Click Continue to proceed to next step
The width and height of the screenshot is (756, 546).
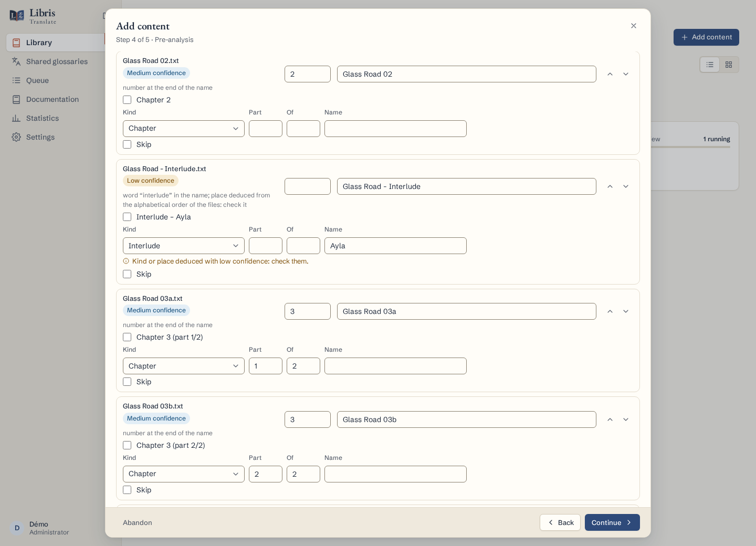[x=612, y=522]
